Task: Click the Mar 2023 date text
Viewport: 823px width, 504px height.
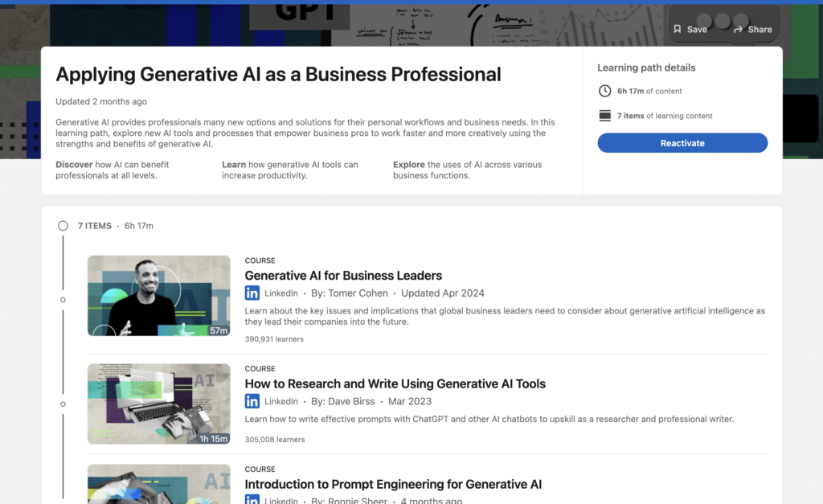Action: pos(409,401)
